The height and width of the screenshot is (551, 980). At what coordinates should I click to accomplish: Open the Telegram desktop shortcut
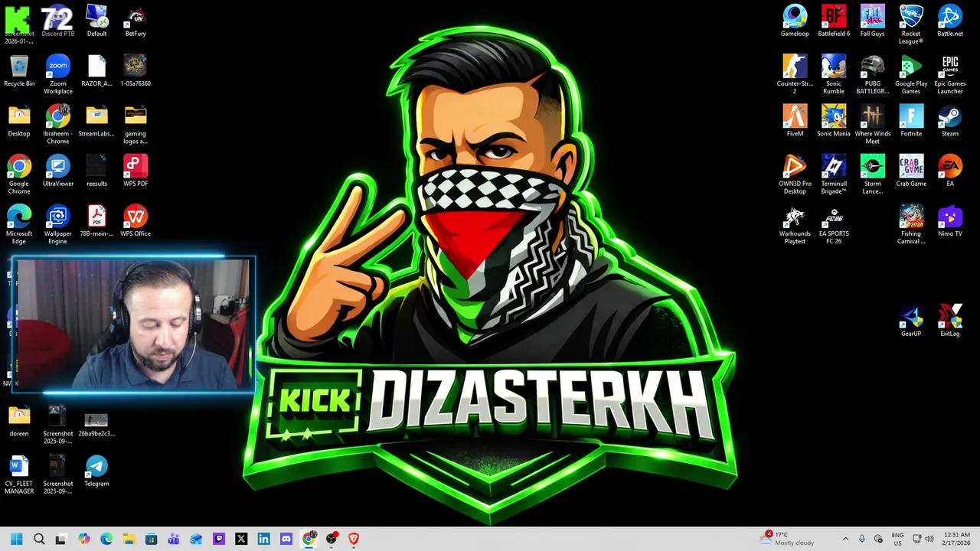(x=96, y=470)
